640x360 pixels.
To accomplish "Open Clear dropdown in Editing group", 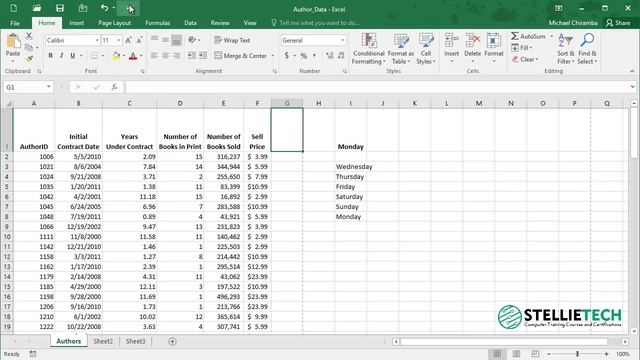I will click(x=525, y=60).
